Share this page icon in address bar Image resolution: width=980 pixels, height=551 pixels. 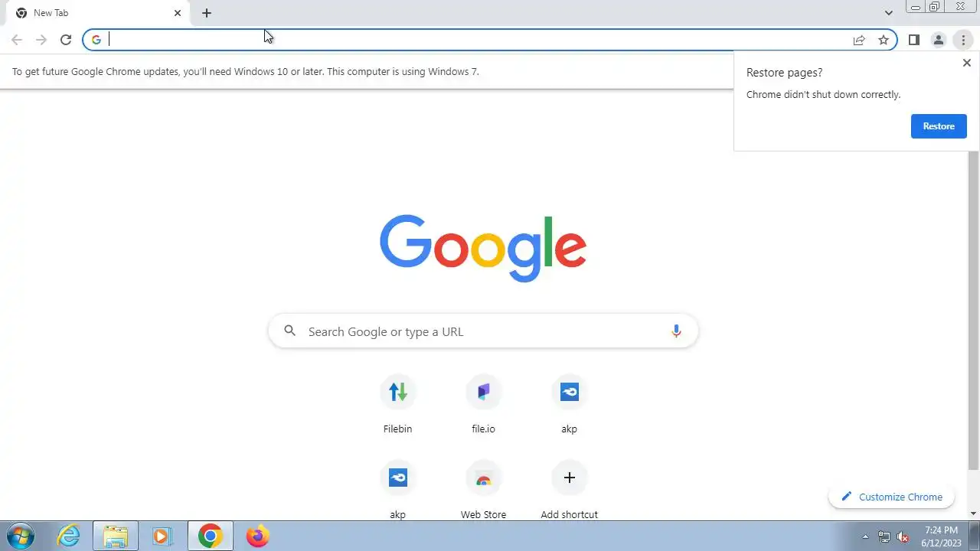point(859,40)
